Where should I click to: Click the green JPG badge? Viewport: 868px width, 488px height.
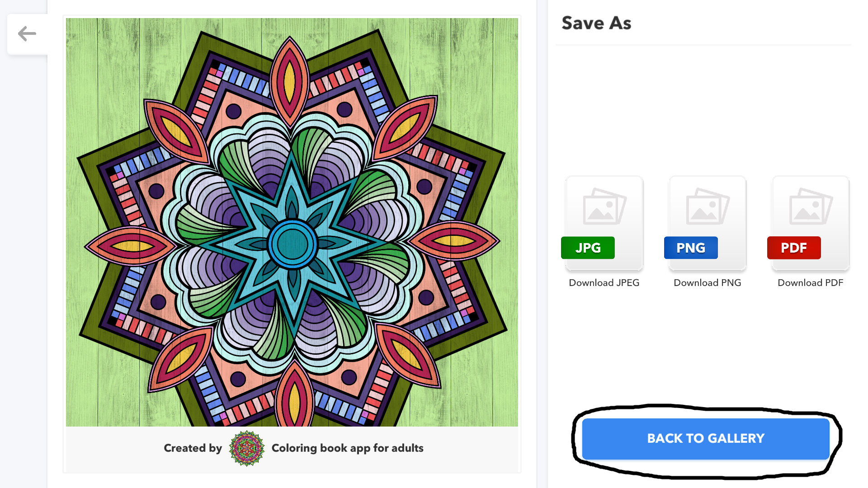pos(588,248)
